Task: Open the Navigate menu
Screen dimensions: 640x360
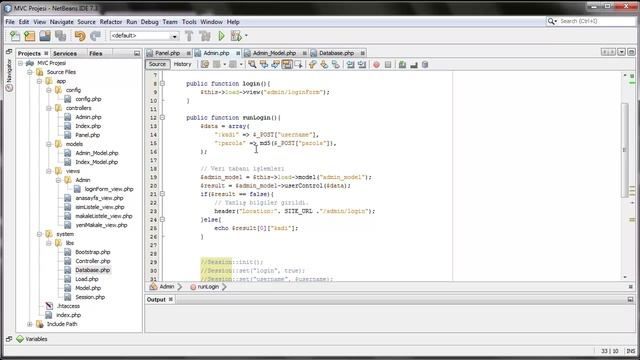Action: tap(62, 22)
